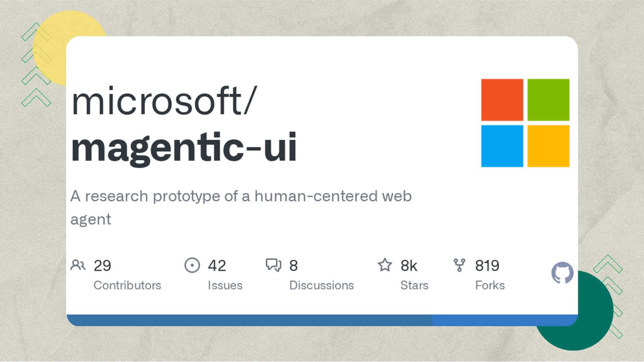
Task: Click the yellow Microsoft logo square
Action: pyautogui.click(x=548, y=146)
